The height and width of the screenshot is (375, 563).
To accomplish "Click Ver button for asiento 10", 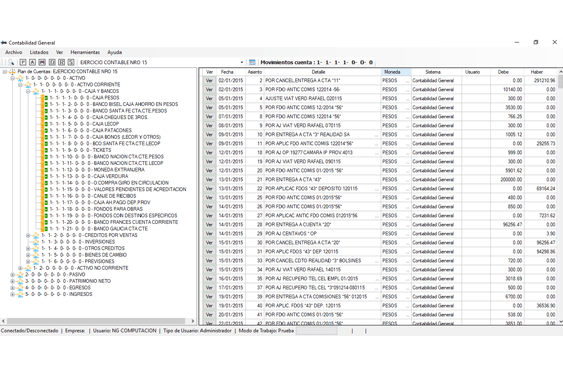I will point(209,134).
